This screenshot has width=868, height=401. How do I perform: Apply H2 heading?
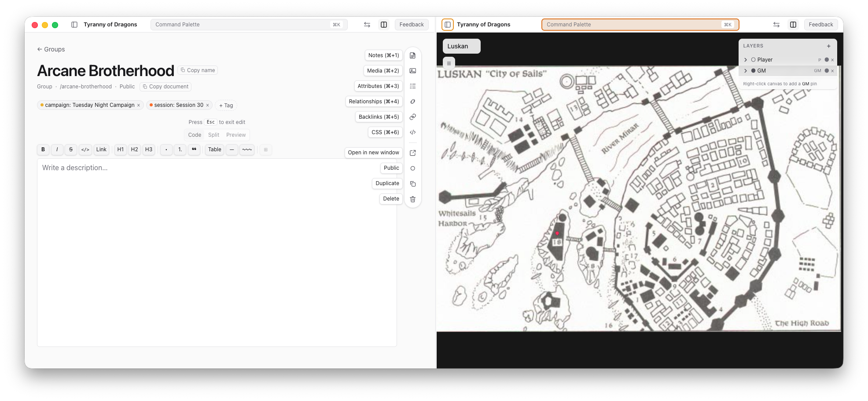pos(135,149)
